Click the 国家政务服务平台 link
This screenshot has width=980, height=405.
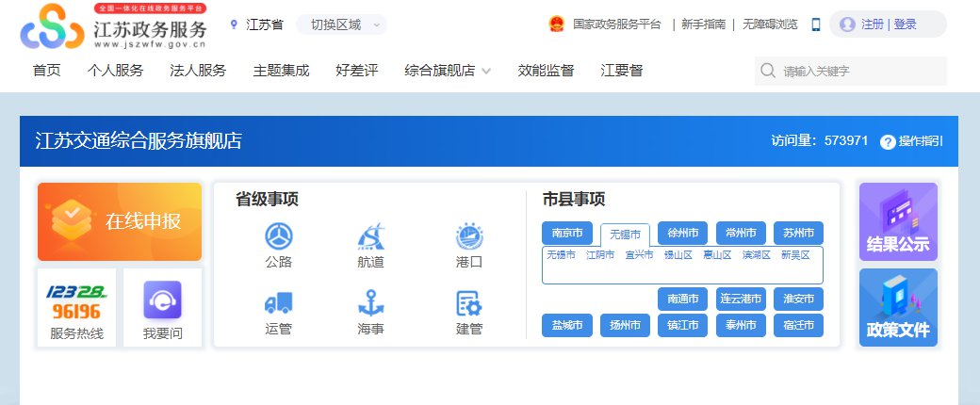617,24
